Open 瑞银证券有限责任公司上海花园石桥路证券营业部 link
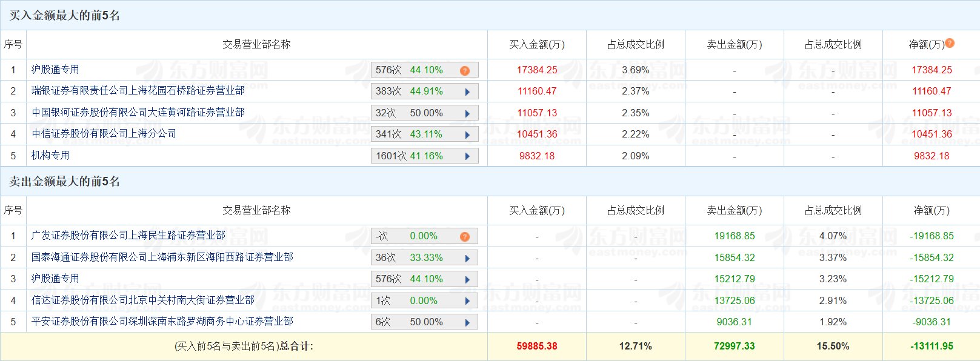This screenshot has width=980, height=361. point(138,91)
